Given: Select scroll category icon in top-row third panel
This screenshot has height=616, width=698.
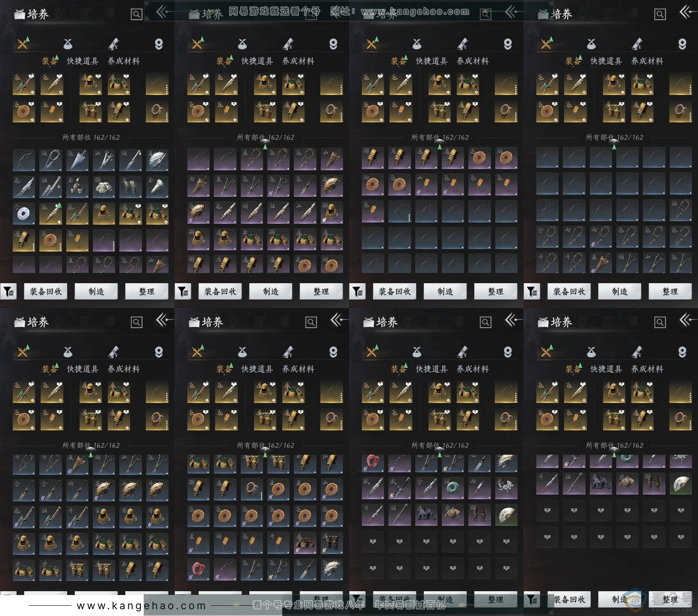Looking at the screenshot, I should pyautogui.click(x=462, y=44).
